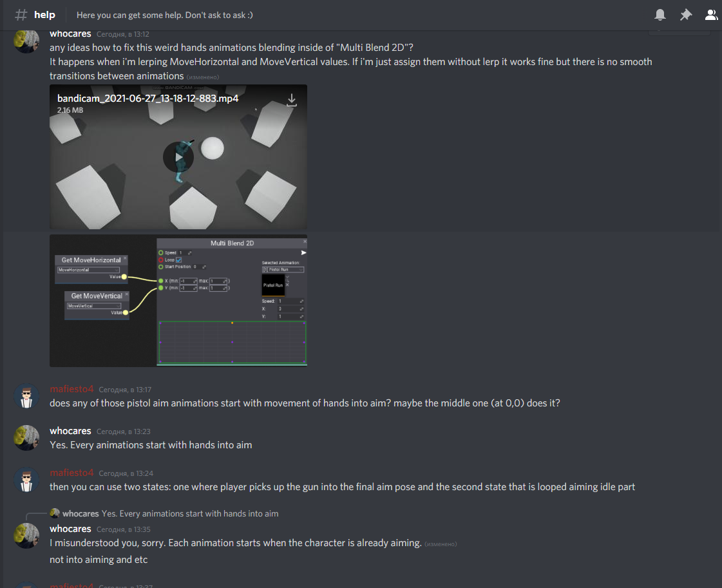The width and height of the screenshot is (722, 588).
Task: Open Selected Animation dropdown in screenshot
Action: click(x=283, y=269)
